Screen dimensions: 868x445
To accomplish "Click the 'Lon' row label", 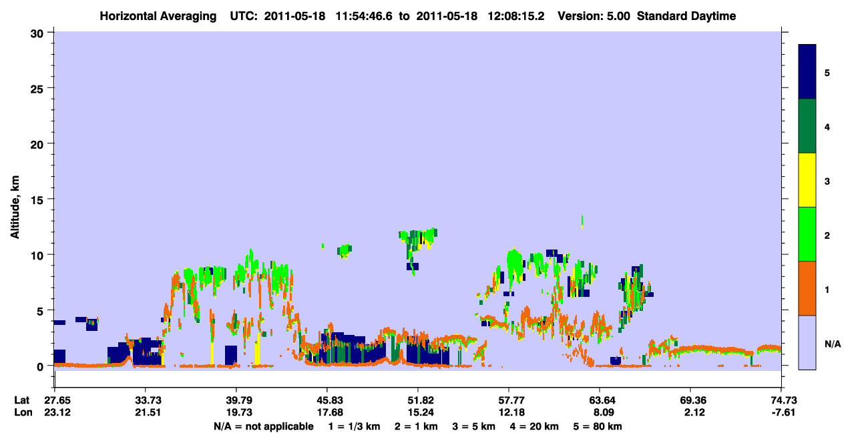I will pos(22,412).
